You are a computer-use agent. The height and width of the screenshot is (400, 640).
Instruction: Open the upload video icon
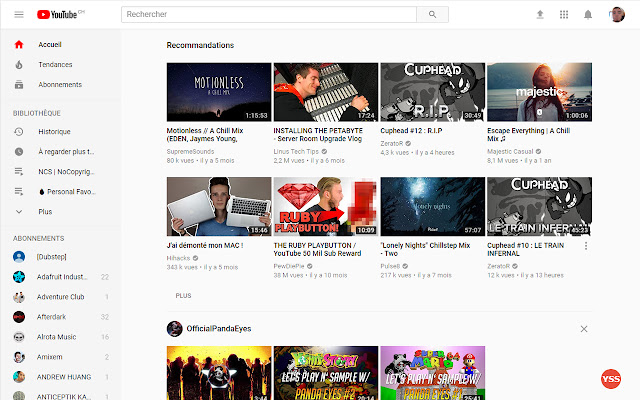click(x=540, y=15)
